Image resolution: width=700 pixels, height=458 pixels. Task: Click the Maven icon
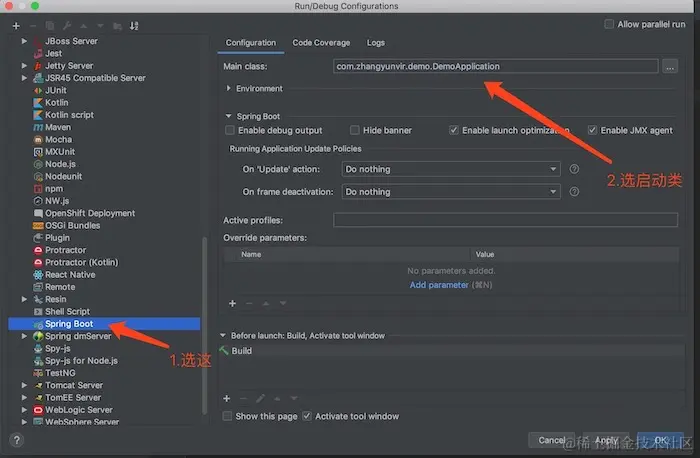click(x=38, y=127)
